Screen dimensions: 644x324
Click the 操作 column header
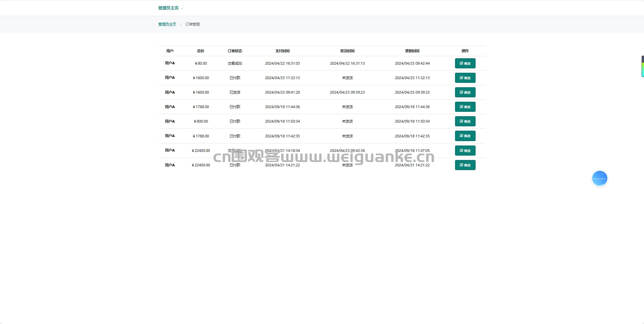pyautogui.click(x=465, y=51)
